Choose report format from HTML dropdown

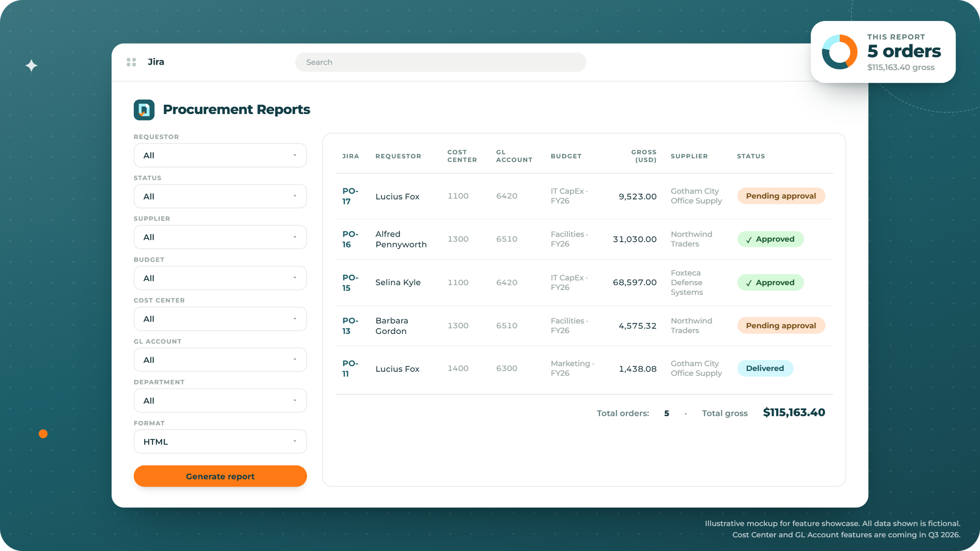point(220,442)
